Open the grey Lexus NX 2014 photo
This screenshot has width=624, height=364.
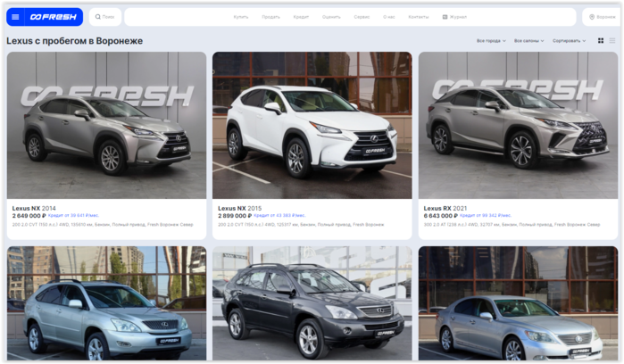click(106, 125)
